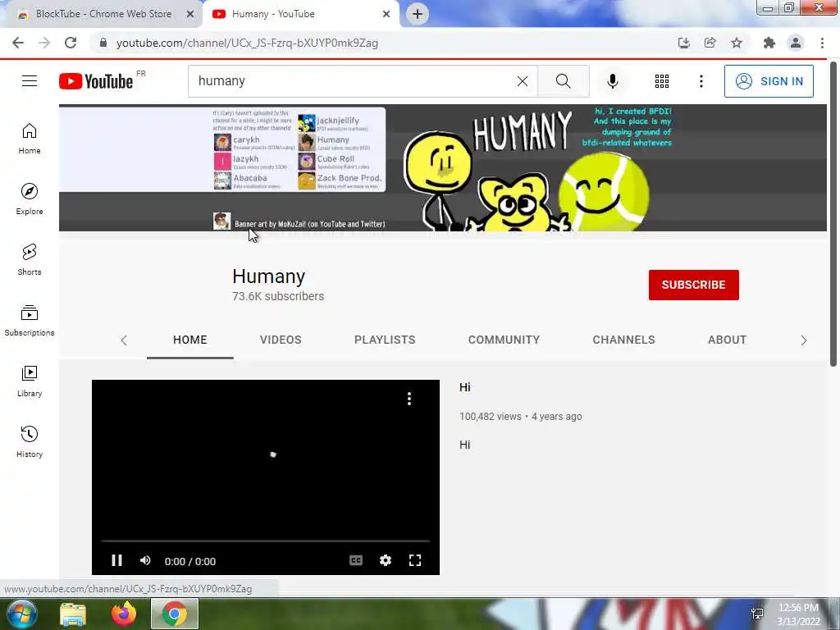Click the SIGN IN button
The width and height of the screenshot is (840, 630).
pos(769,81)
